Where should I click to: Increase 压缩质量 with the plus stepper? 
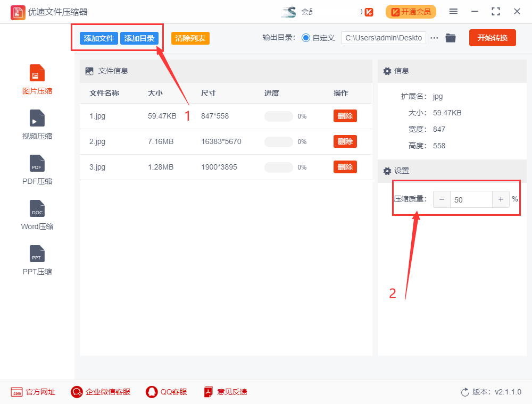click(501, 199)
